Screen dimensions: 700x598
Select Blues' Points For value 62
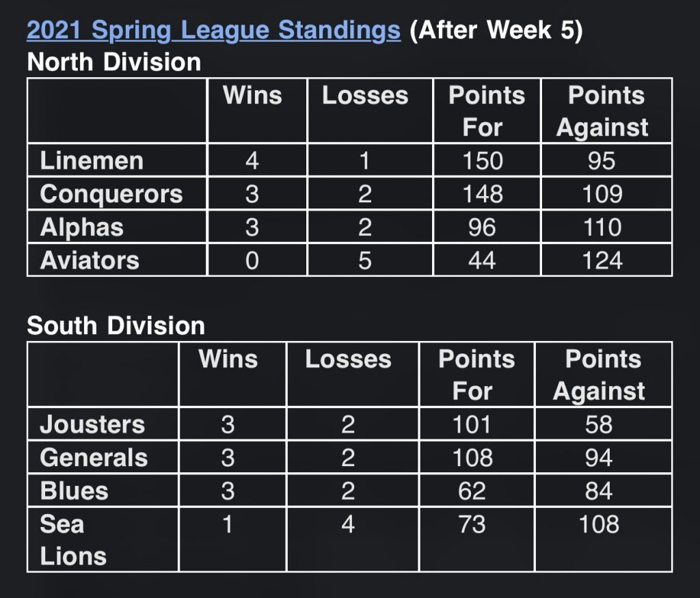[472, 491]
